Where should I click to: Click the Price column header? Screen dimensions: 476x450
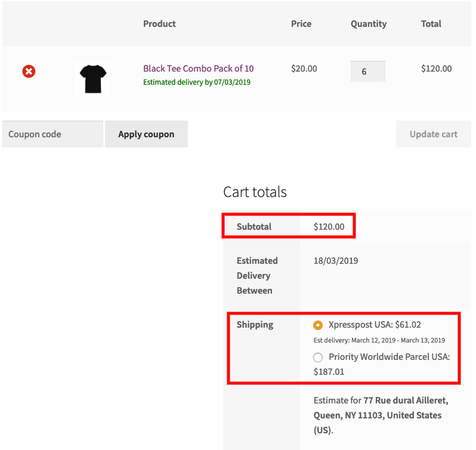[301, 24]
